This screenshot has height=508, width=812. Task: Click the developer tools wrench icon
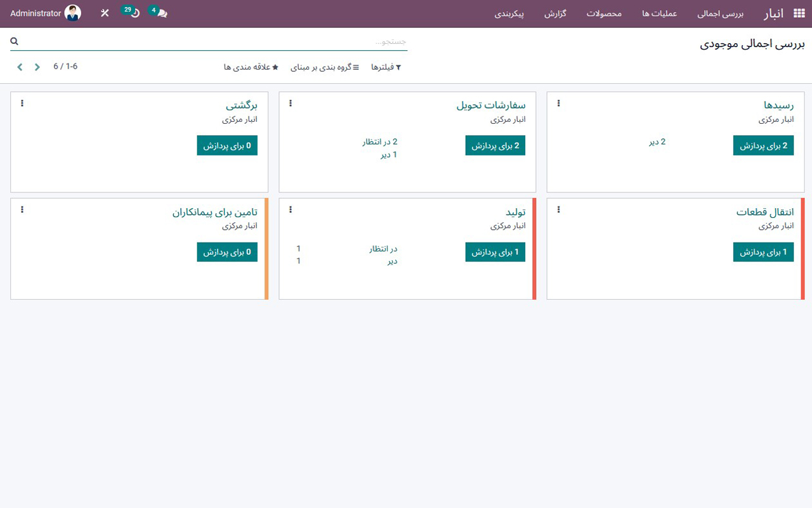click(x=105, y=13)
